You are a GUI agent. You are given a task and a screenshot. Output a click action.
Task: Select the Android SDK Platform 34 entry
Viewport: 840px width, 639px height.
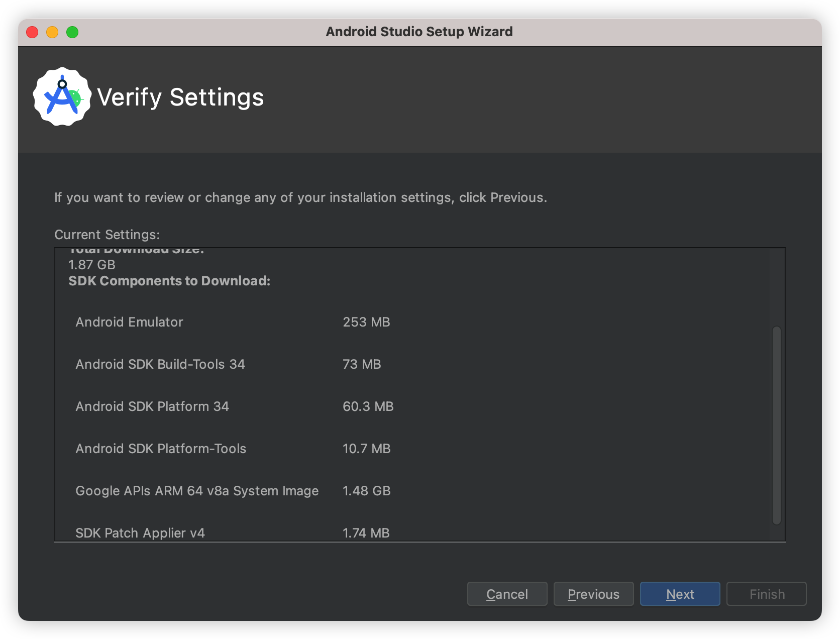tap(152, 406)
